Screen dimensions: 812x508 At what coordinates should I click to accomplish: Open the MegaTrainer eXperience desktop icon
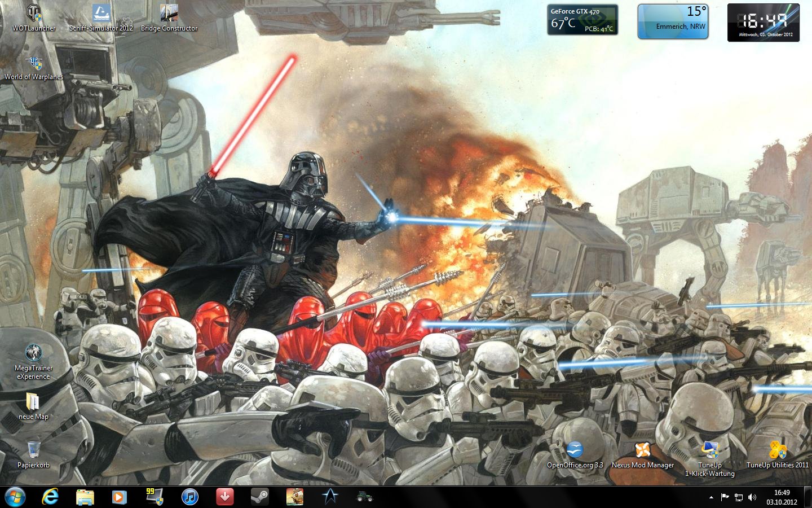click(x=33, y=354)
